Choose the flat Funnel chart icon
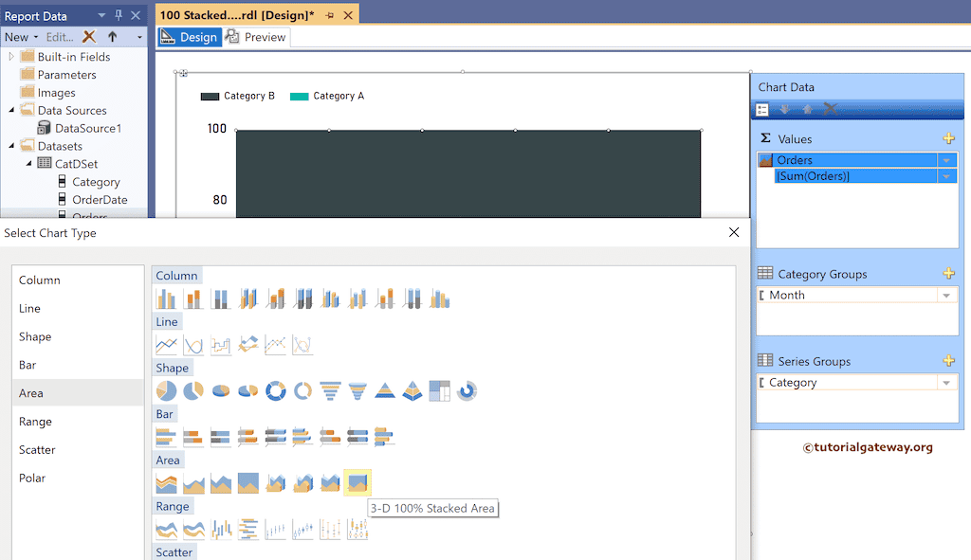Image resolution: width=971 pixels, height=560 pixels. tap(330, 391)
